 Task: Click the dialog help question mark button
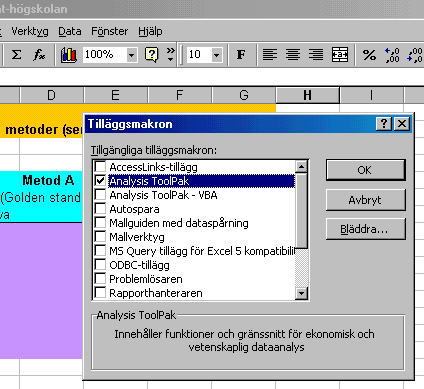point(384,124)
